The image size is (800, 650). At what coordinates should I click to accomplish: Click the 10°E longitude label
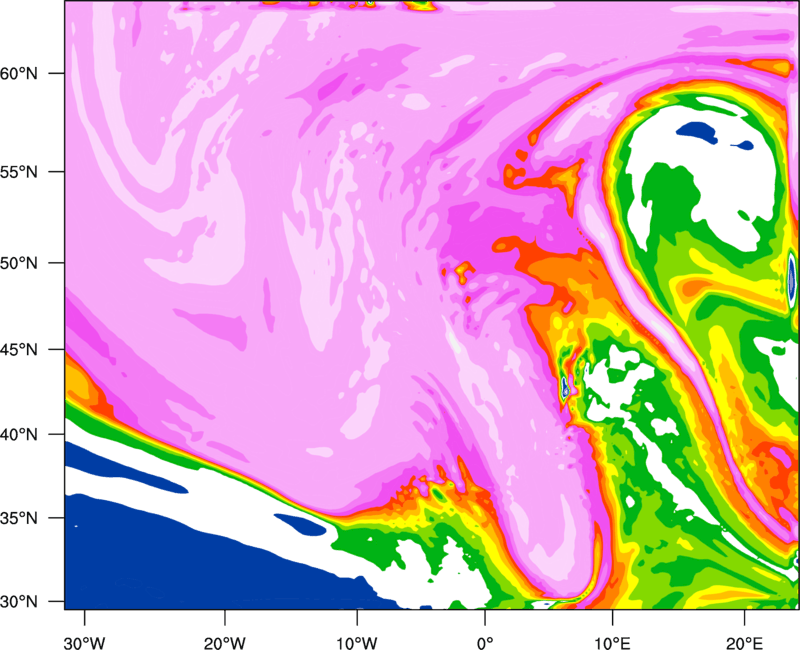612,643
